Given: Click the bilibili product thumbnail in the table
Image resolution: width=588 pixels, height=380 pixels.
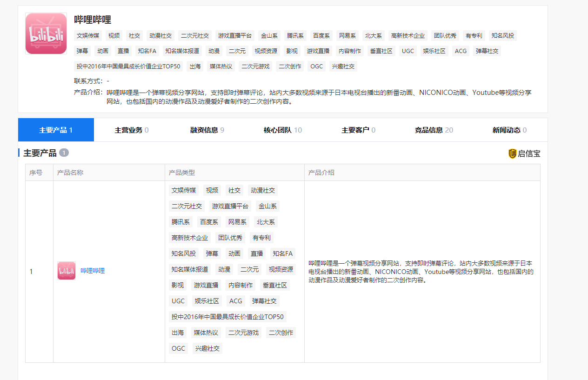Looking at the screenshot, I should (66, 270).
